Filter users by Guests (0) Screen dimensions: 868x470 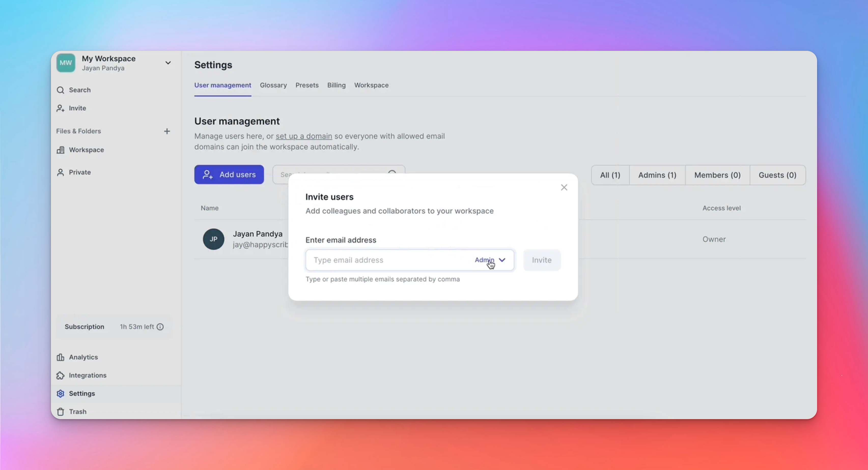(x=777, y=175)
